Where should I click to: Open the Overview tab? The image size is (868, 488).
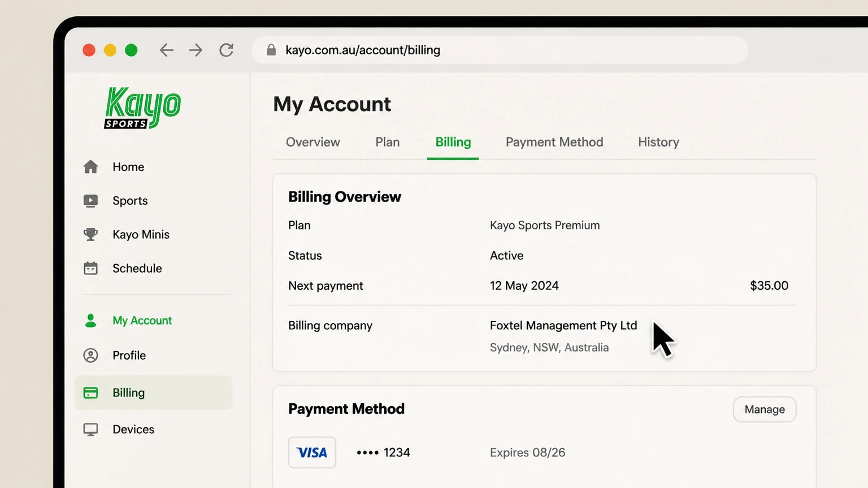click(313, 142)
